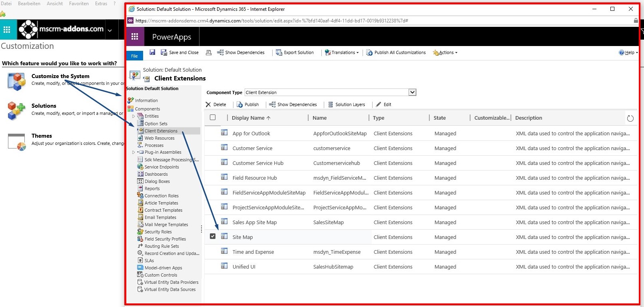
Task: Select Components node in the solution tree
Action: pyautogui.click(x=148, y=109)
